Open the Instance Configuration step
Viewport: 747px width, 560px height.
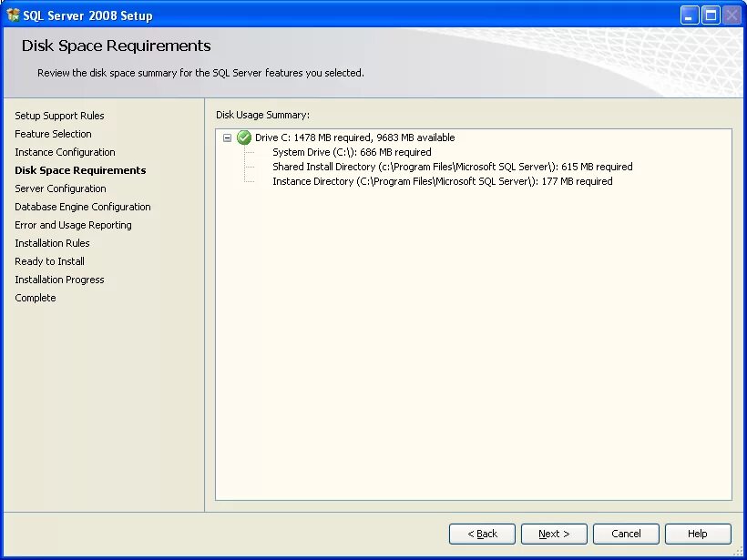[x=64, y=152]
